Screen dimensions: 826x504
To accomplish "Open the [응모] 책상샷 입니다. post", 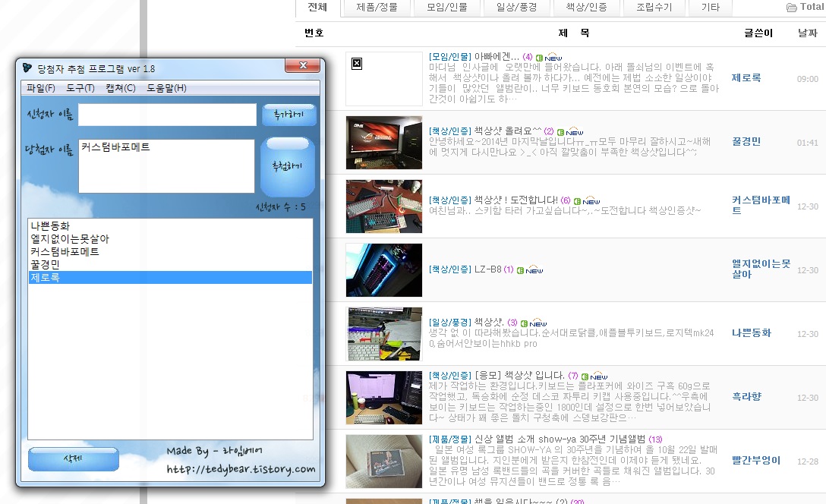I will [519, 376].
